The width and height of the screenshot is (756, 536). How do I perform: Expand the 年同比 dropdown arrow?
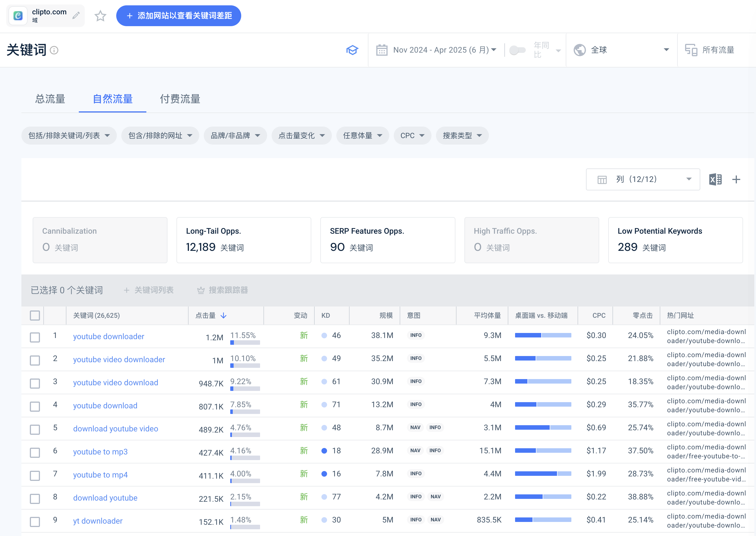point(558,51)
